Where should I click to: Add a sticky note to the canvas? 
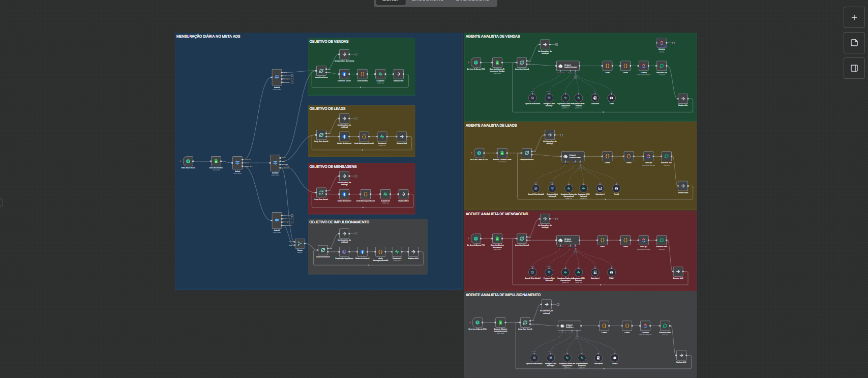pyautogui.click(x=854, y=43)
